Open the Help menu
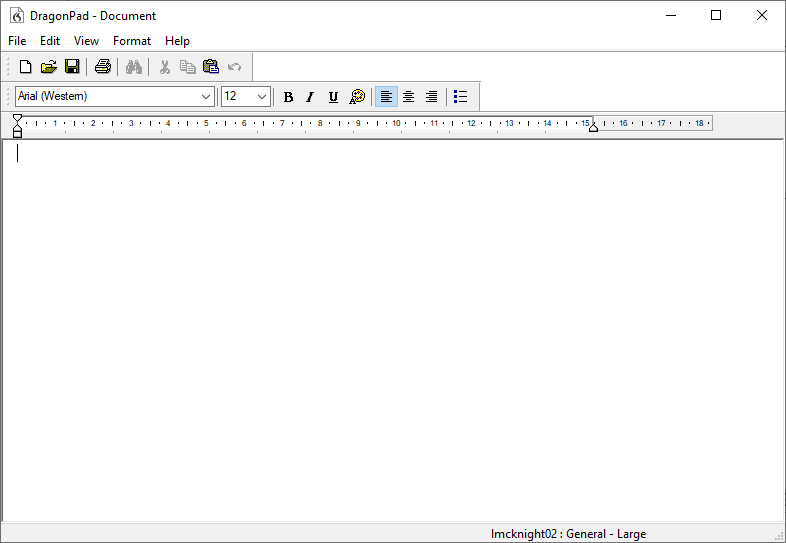The height and width of the screenshot is (543, 786). (x=177, y=41)
